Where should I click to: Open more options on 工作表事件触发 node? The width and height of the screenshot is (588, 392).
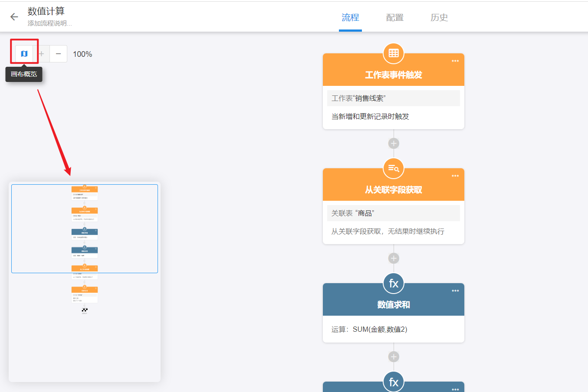455,61
